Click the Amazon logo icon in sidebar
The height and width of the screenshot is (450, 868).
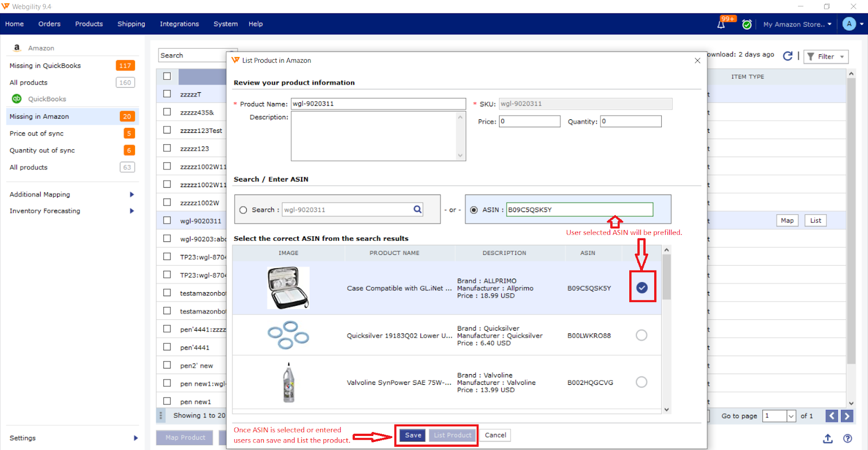(17, 48)
